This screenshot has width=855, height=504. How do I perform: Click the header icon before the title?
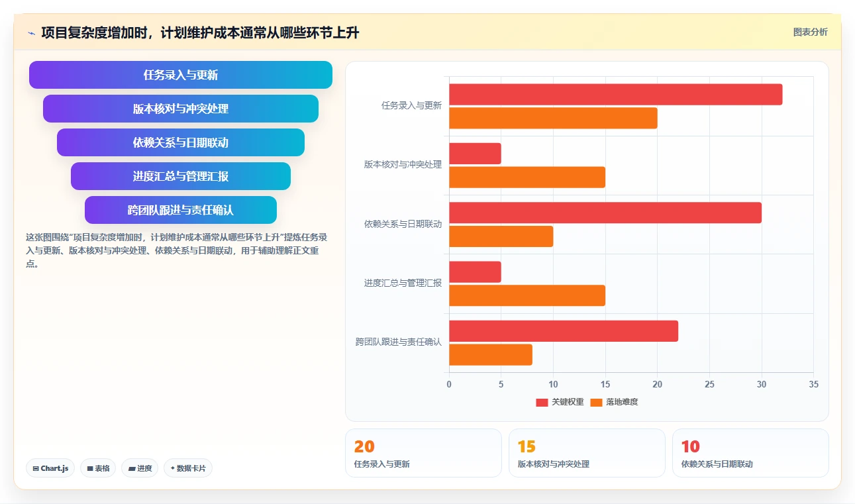pyautogui.click(x=31, y=32)
